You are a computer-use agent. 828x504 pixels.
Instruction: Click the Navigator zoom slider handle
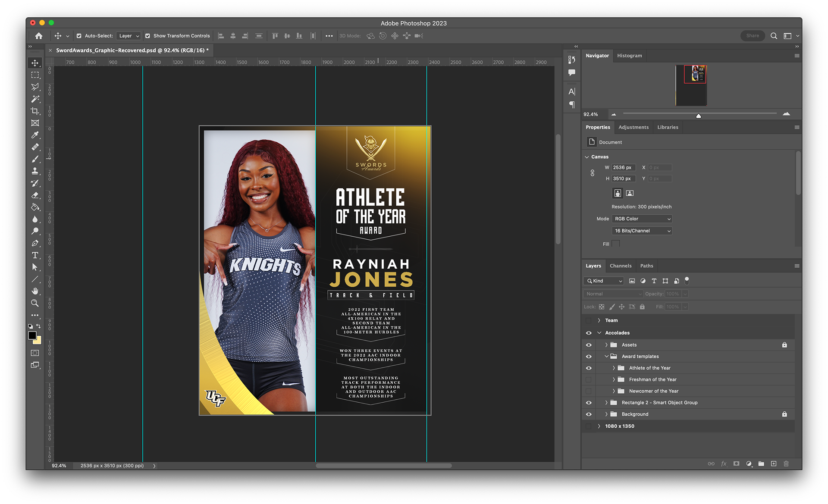click(x=699, y=116)
